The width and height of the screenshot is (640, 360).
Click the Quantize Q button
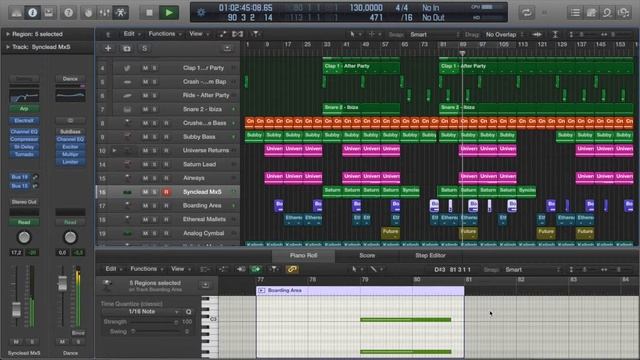[189, 312]
